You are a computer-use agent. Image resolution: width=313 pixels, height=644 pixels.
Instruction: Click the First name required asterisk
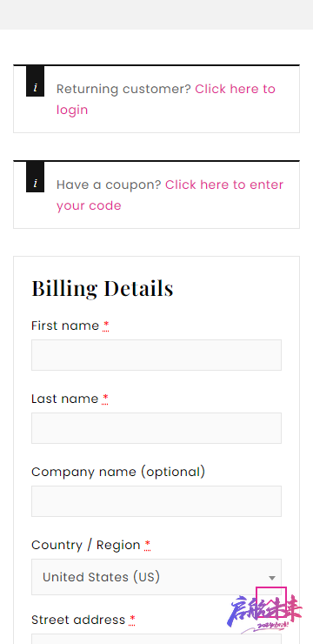tap(106, 325)
